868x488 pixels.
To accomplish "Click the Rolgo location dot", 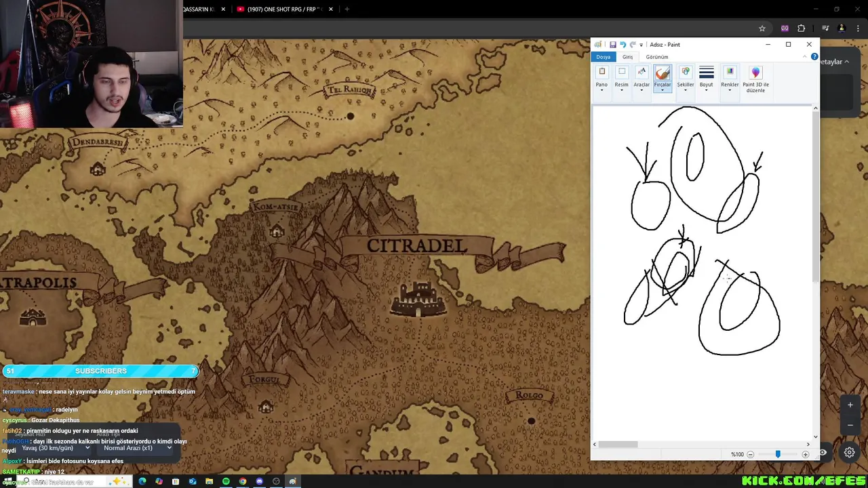I will click(x=531, y=421).
